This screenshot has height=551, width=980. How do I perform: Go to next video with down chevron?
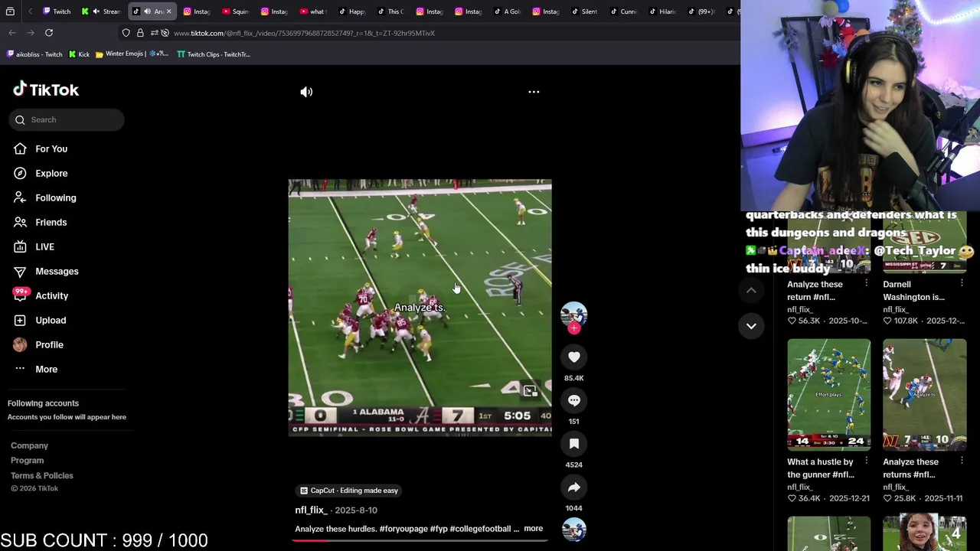pos(751,326)
